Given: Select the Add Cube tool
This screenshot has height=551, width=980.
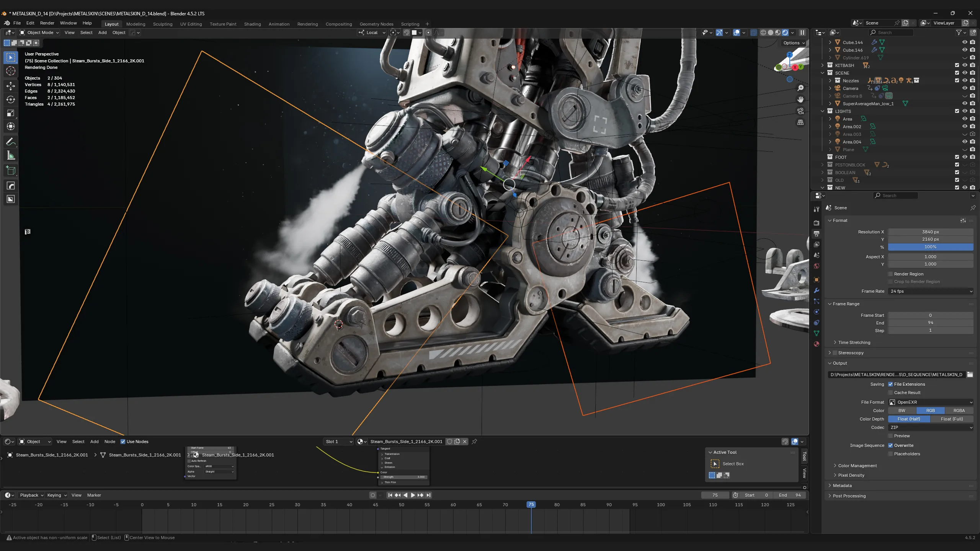Looking at the screenshot, I should (x=11, y=171).
